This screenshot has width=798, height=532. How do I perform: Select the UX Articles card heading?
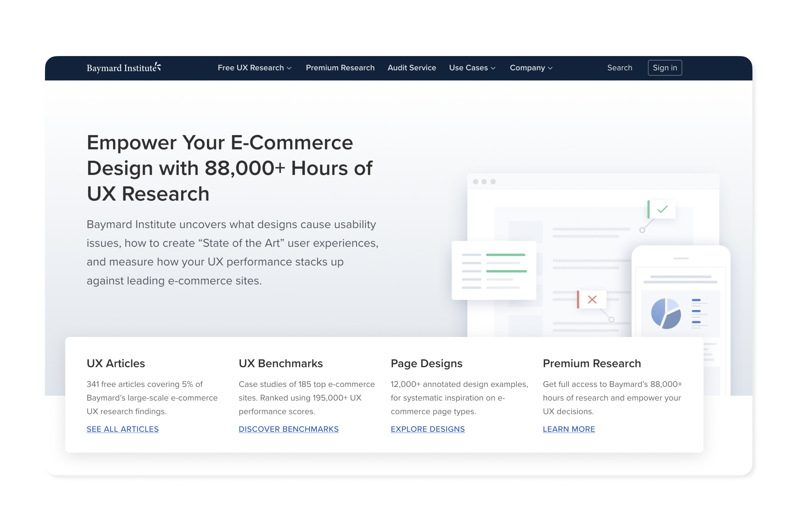116,363
